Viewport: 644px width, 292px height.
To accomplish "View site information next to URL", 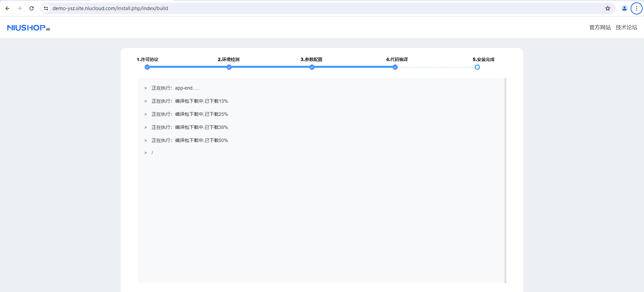I will [x=46, y=8].
